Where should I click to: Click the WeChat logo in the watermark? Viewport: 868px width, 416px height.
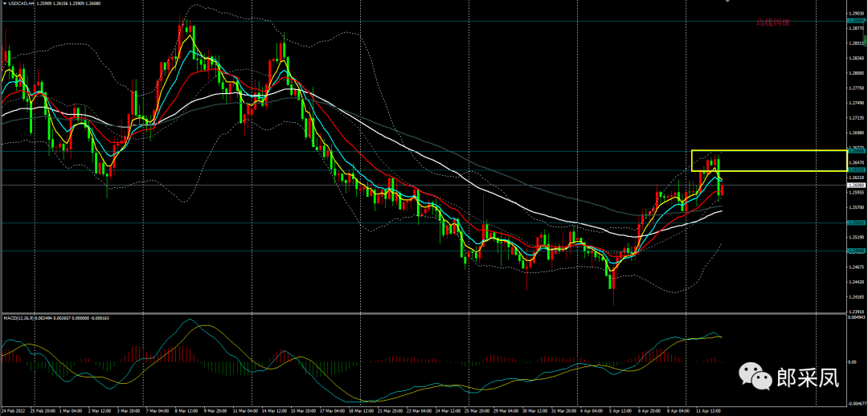point(756,375)
